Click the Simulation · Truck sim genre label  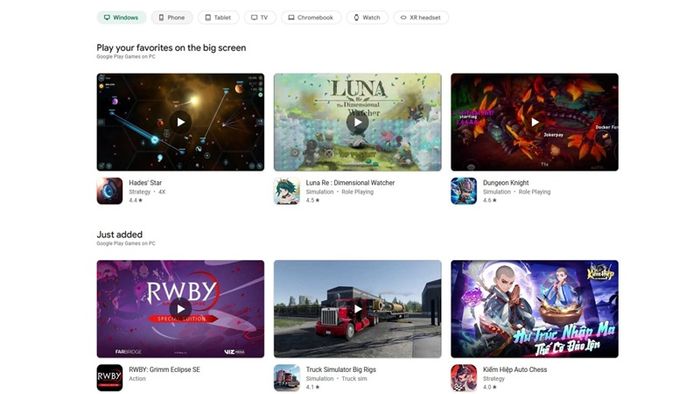click(x=336, y=378)
